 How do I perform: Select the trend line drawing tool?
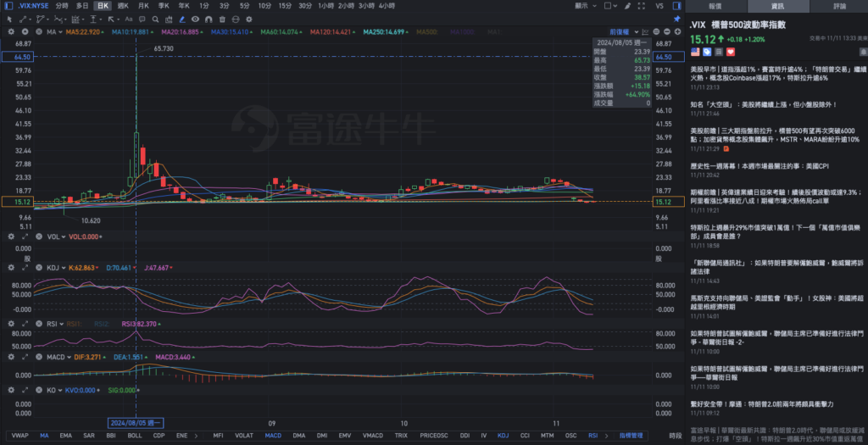tap(24, 19)
